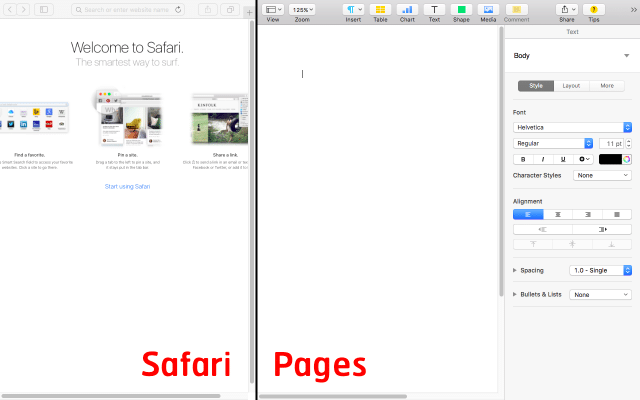This screenshot has width=640, height=400.
Task: Open Pages View menu
Action: 273,9
